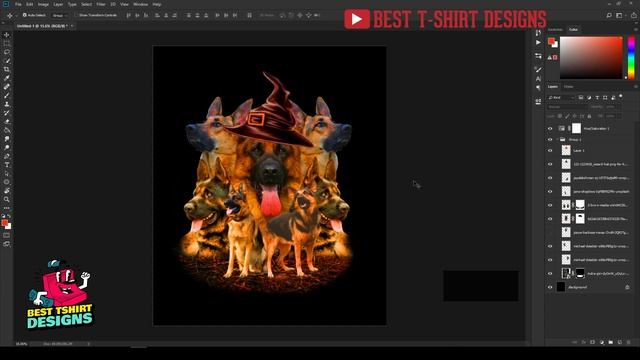This screenshot has width=640, height=360.
Task: Click the create new group folder icon
Action: pyautogui.click(x=611, y=342)
